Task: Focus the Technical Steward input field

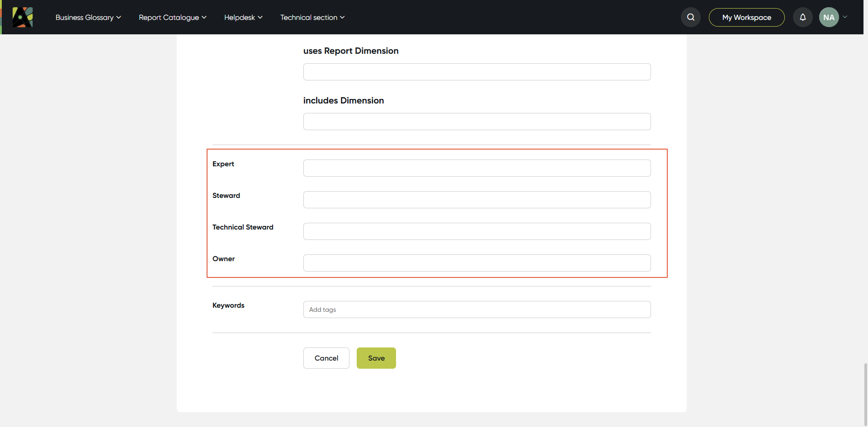Action: (x=477, y=231)
